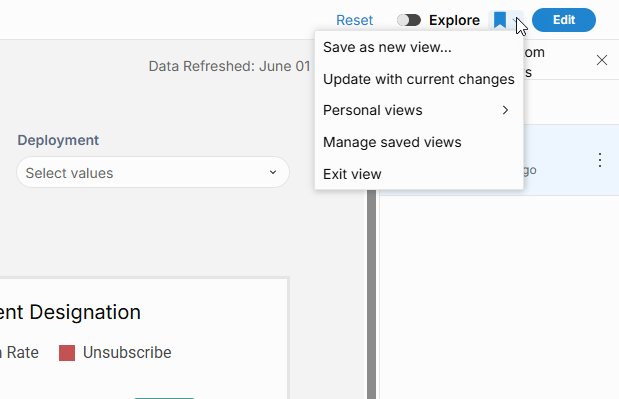Click the gray vertical panel divider
Viewport: 619px width, 399px height.
click(371, 294)
